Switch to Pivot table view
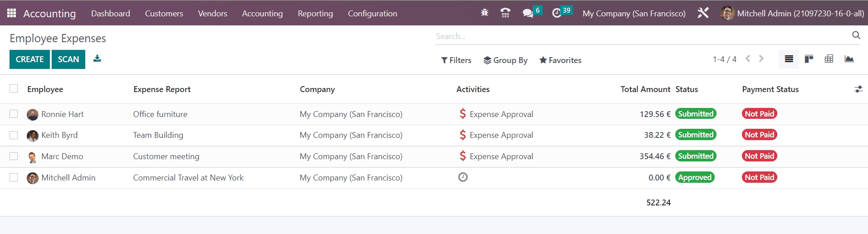This screenshot has width=868, height=234. point(829,59)
